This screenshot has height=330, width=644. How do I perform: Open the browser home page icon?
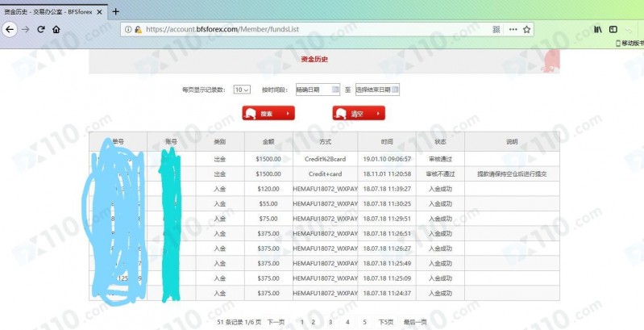tap(56, 30)
